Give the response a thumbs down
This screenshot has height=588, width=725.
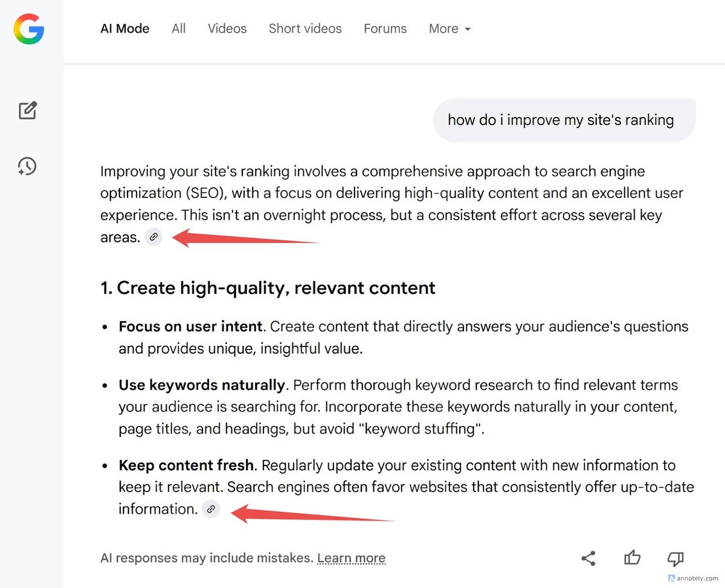pos(675,558)
